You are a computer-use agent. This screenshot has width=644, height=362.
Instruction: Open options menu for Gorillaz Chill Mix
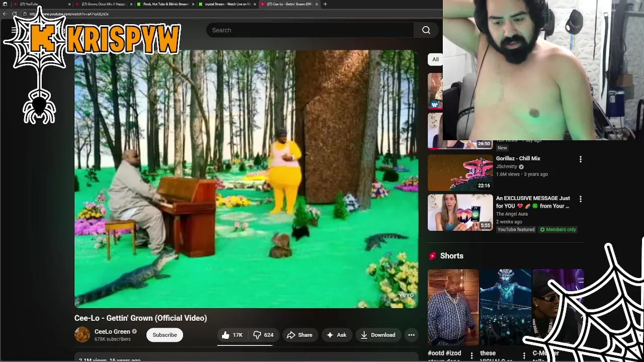(x=581, y=159)
